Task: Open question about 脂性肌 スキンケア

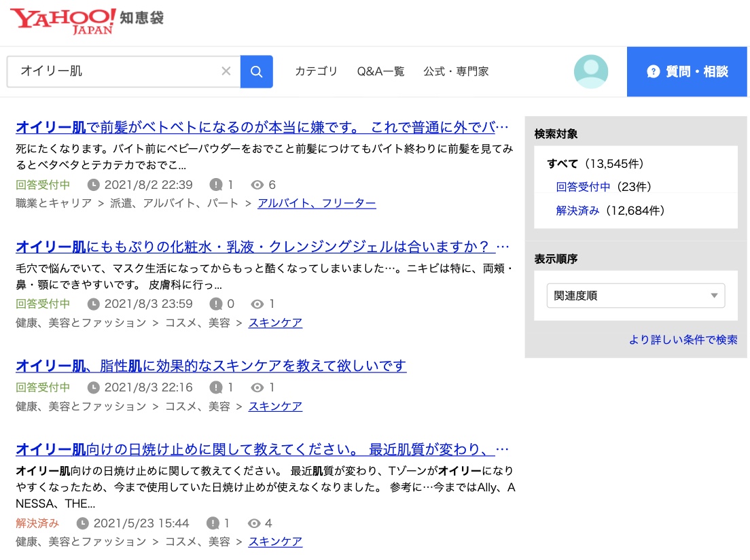Action: [211, 366]
